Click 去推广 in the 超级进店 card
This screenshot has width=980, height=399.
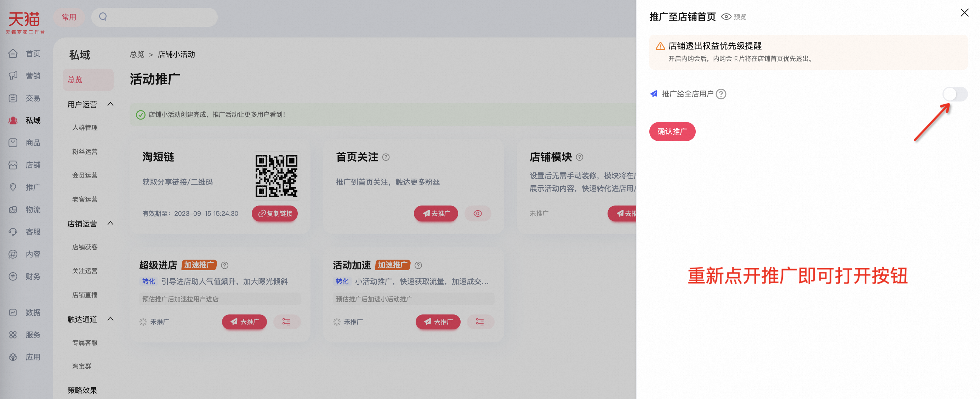pos(244,322)
